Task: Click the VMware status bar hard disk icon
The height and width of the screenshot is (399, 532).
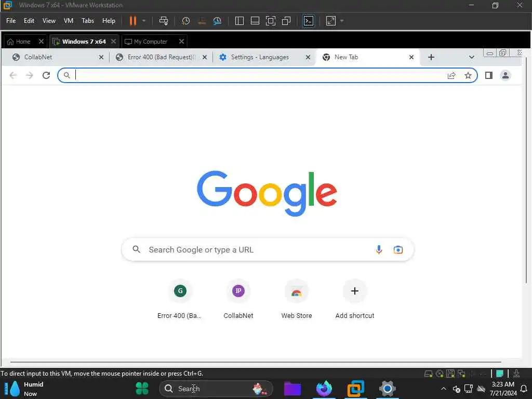Action: click(x=428, y=374)
